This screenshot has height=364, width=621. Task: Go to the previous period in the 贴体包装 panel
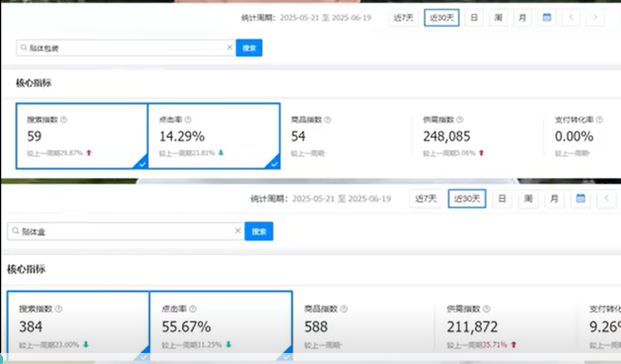(x=571, y=18)
